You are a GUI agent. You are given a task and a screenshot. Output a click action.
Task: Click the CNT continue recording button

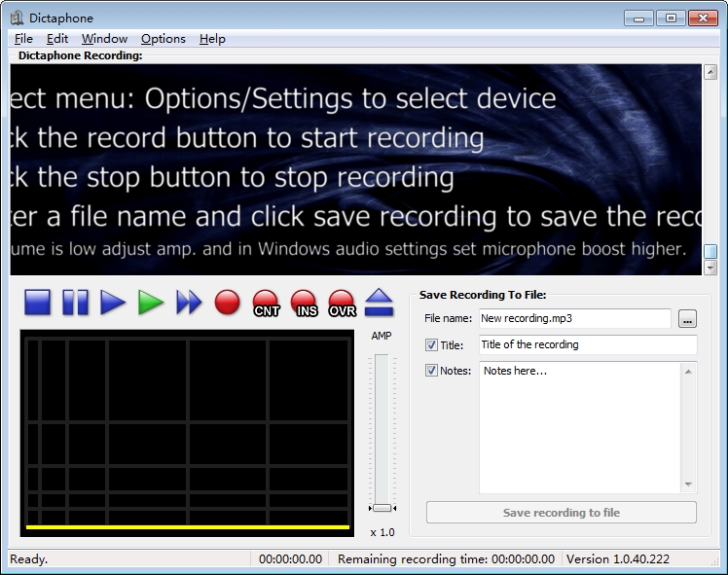coord(266,304)
